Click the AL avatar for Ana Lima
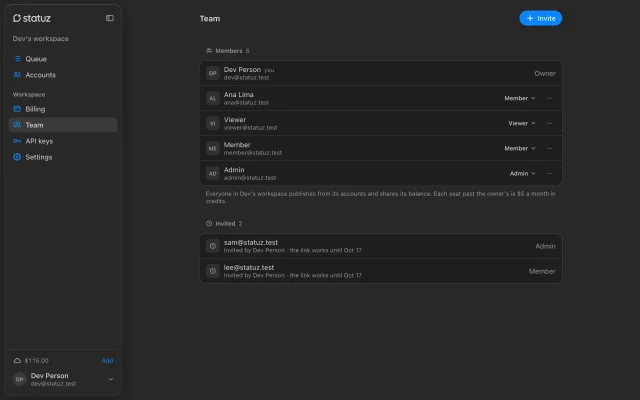 tap(213, 98)
